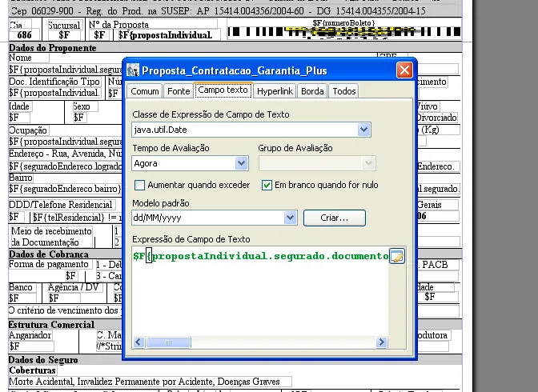Select the Angariador label

coord(30,335)
